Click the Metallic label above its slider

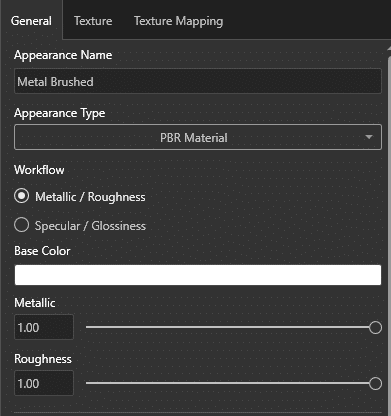[35, 303]
